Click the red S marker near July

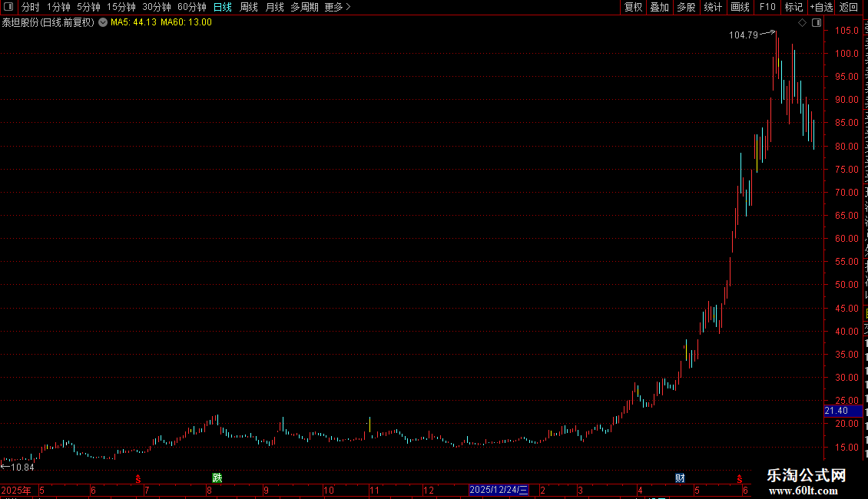[138, 479]
